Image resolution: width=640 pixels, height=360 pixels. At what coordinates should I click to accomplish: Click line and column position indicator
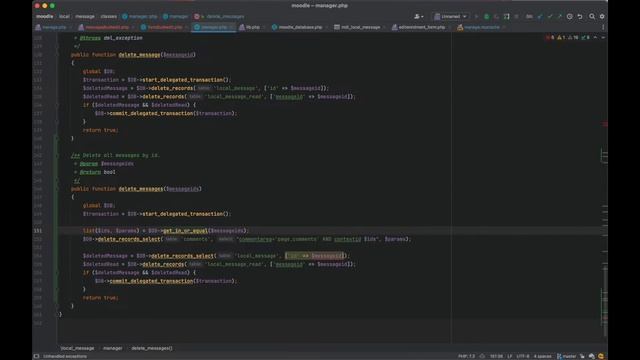point(496,356)
